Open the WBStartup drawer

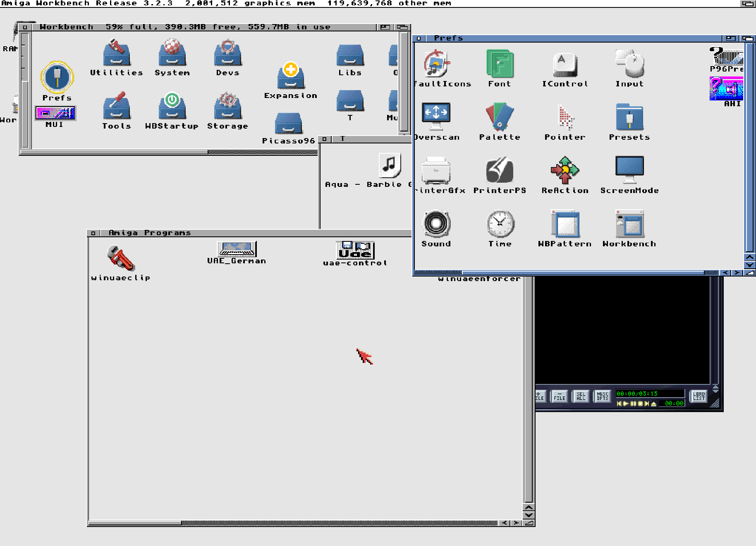pyautogui.click(x=172, y=106)
